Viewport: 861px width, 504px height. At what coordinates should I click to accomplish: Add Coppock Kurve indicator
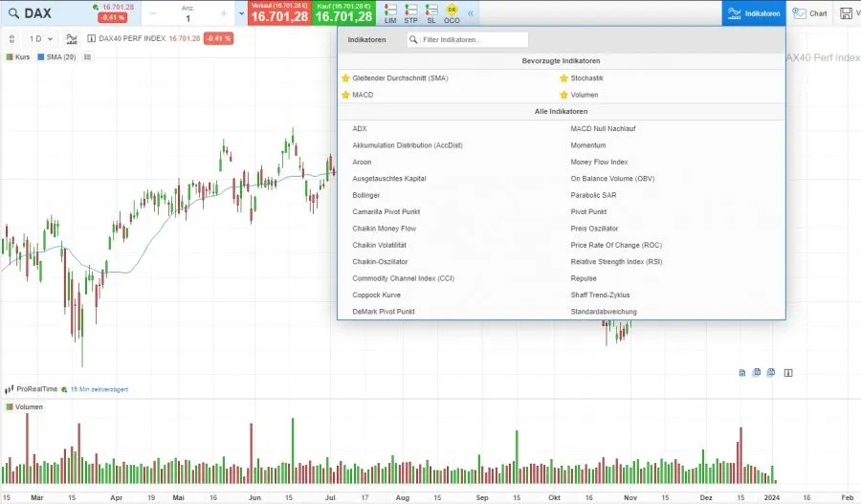[x=377, y=295]
